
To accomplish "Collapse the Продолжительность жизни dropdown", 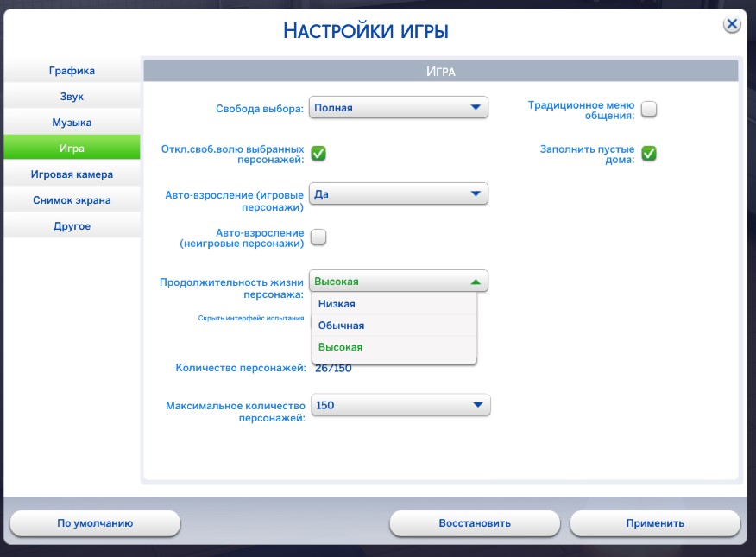I will tap(399, 282).
